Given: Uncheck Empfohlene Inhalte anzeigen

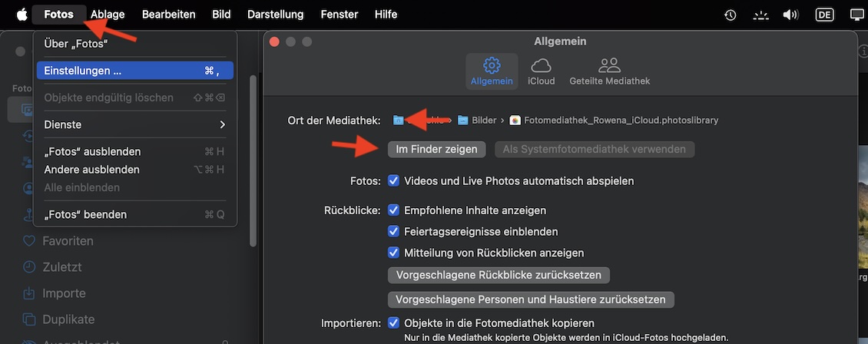Looking at the screenshot, I should pos(394,210).
